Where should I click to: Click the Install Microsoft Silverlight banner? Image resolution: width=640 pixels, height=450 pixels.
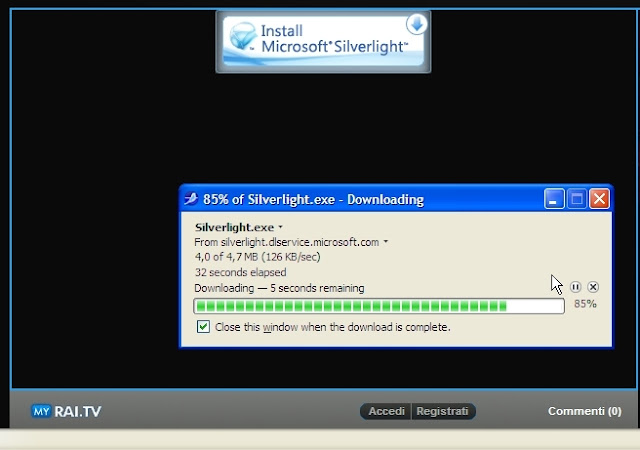[323, 42]
